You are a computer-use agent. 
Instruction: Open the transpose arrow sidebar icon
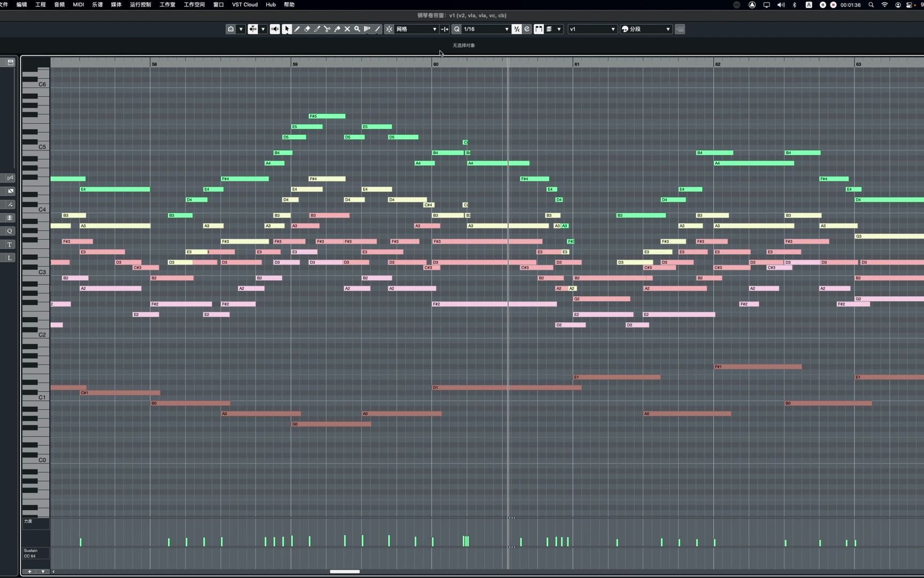(x=10, y=204)
